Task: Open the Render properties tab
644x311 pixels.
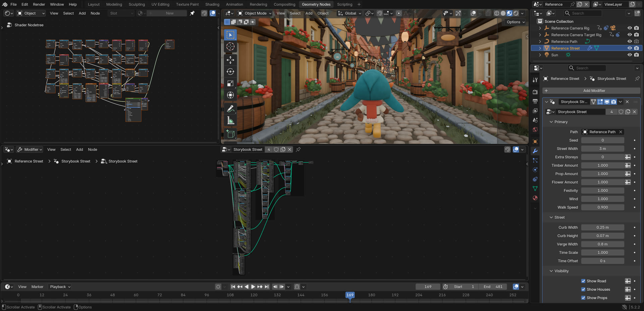Action: coord(535,92)
